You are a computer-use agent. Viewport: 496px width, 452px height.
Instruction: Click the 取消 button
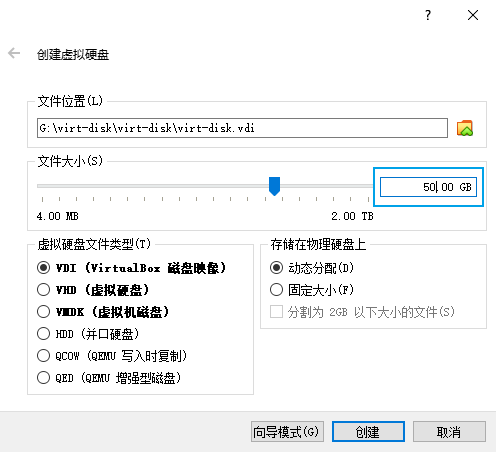[x=449, y=432]
